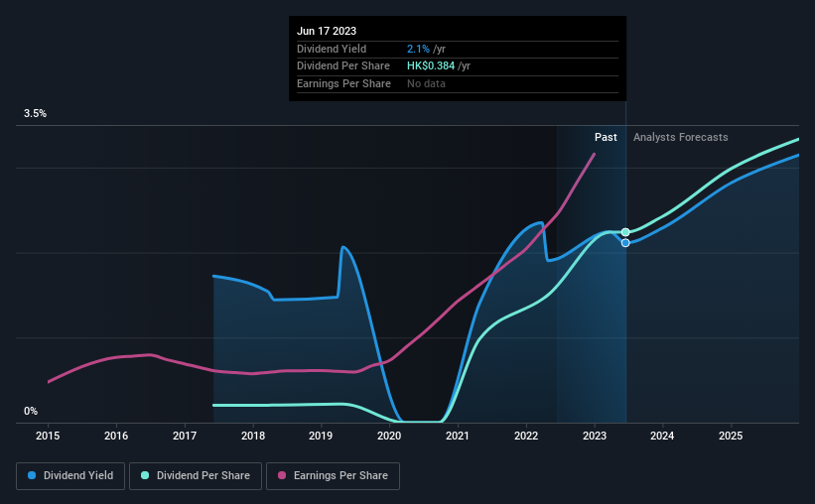Toggle the Dividend Yield legend button
This screenshot has width=815, height=504.
(x=70, y=476)
